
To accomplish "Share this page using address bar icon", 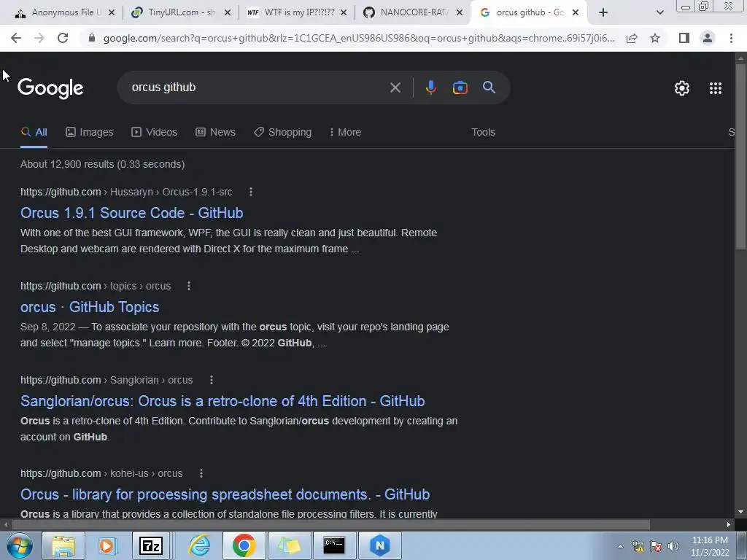I will coord(632,38).
